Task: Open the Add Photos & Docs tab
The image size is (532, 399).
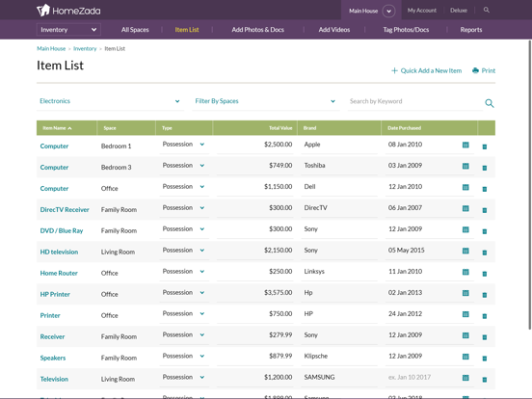Action: coord(258,30)
